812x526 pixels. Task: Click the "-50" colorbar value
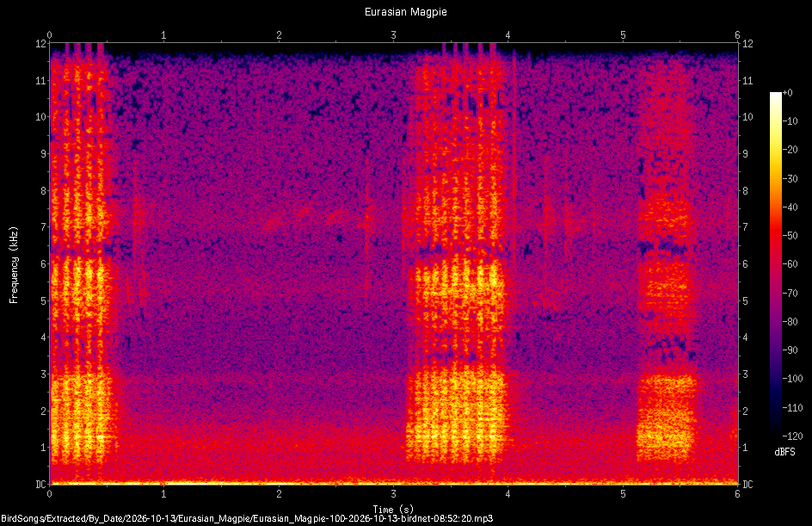790,236
